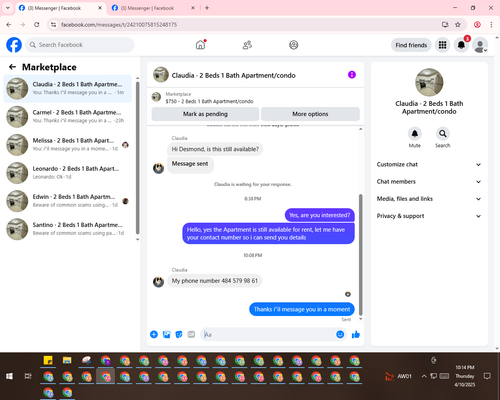
Task: Open the Leonardo conversation
Action: tap(67, 173)
